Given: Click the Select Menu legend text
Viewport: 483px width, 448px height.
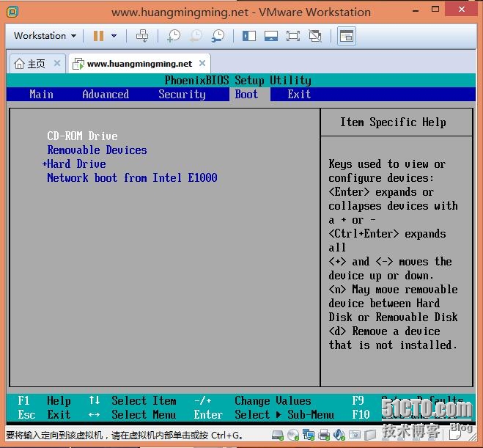Looking at the screenshot, I should (144, 414).
